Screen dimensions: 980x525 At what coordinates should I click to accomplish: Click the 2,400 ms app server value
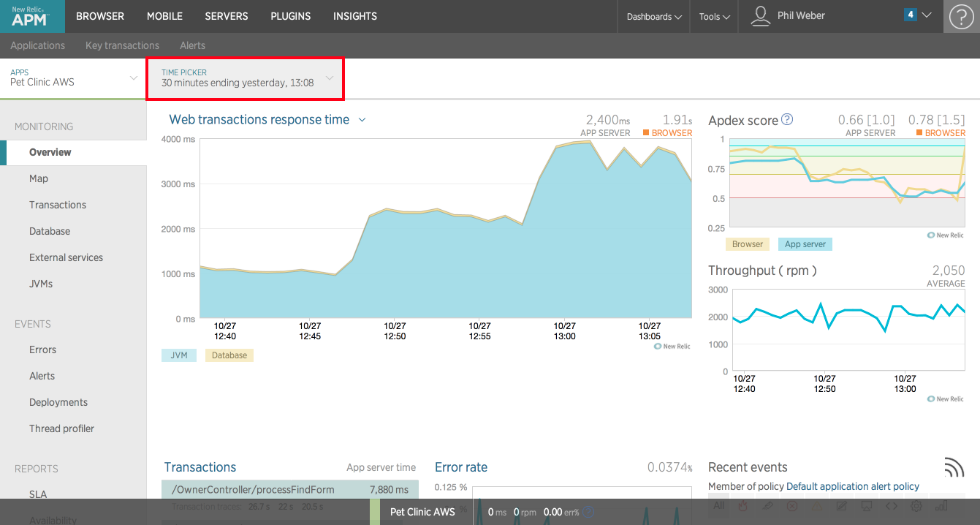click(x=608, y=120)
